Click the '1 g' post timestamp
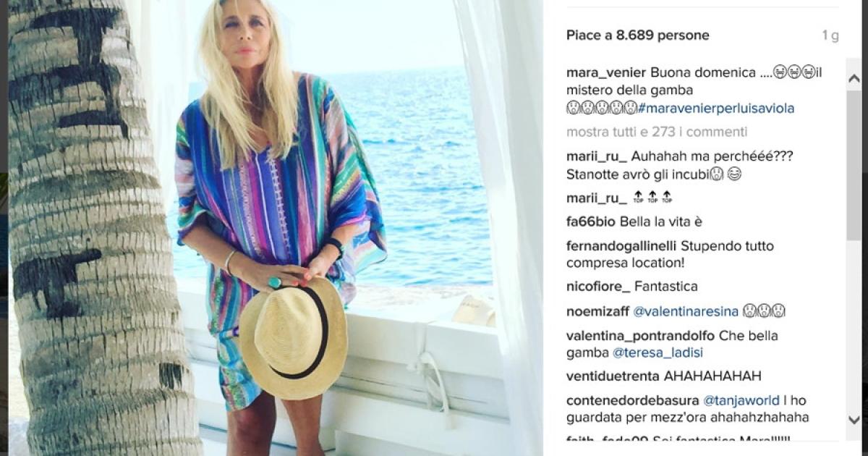The height and width of the screenshot is (456, 868). click(830, 35)
